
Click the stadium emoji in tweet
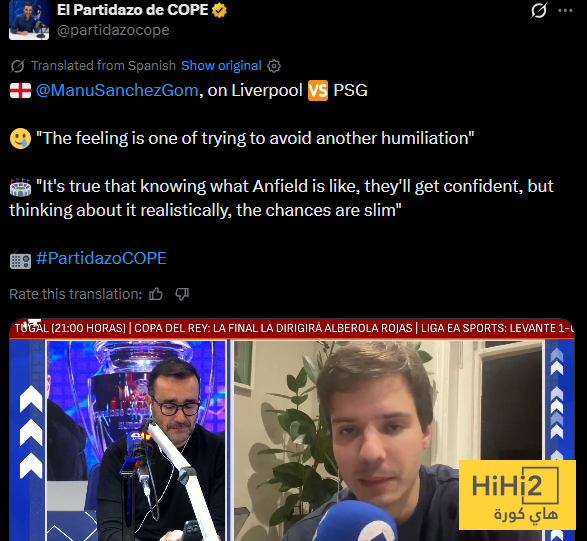coord(20,187)
